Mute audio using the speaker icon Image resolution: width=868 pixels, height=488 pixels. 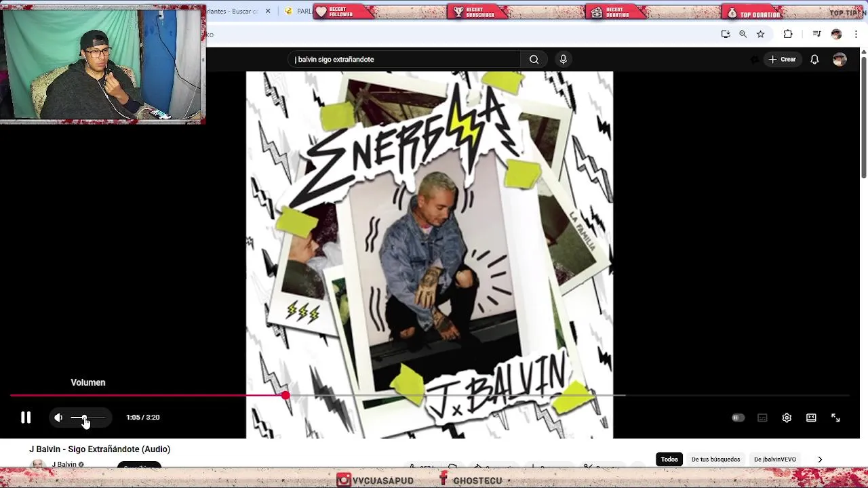[x=58, y=418]
